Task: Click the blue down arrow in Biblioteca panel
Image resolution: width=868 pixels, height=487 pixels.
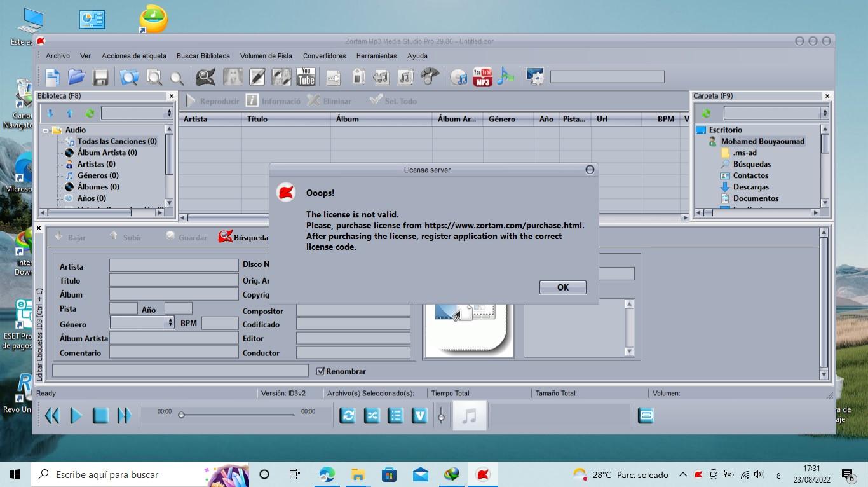Action: 50,113
